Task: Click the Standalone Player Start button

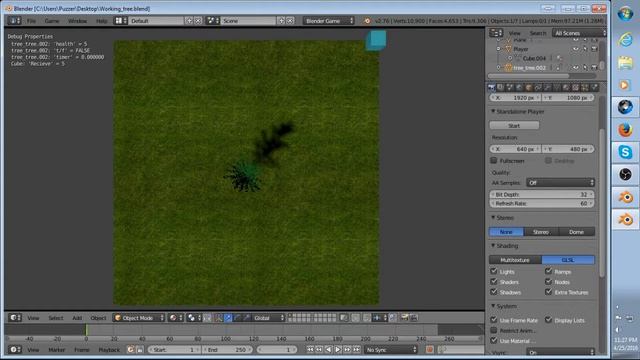Action: tap(514, 126)
